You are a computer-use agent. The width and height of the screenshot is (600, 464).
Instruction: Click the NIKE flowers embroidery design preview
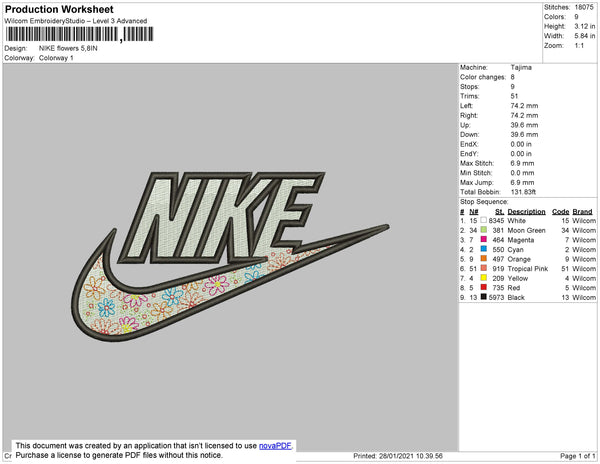point(230,256)
